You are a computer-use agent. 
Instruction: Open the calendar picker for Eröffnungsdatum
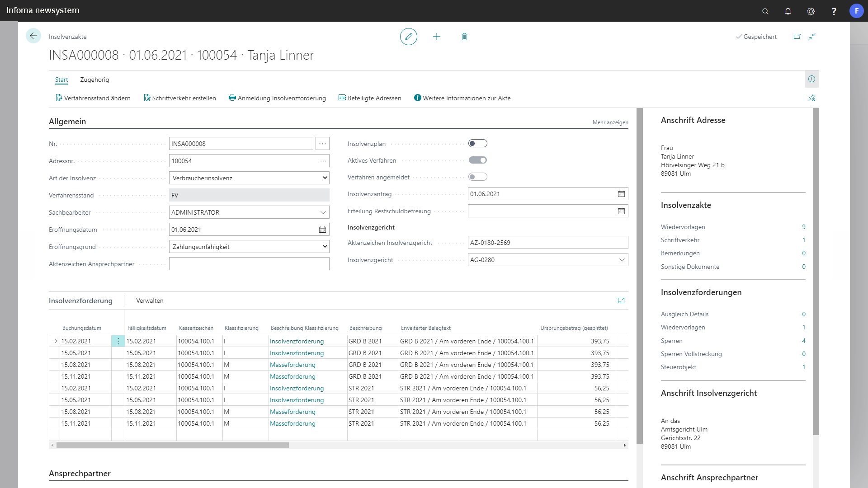322,230
